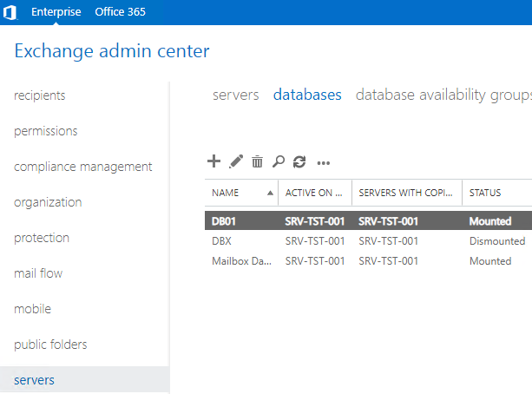Screen dimensions: 532x394
Task: Select the DBX database row
Action: coord(221,240)
